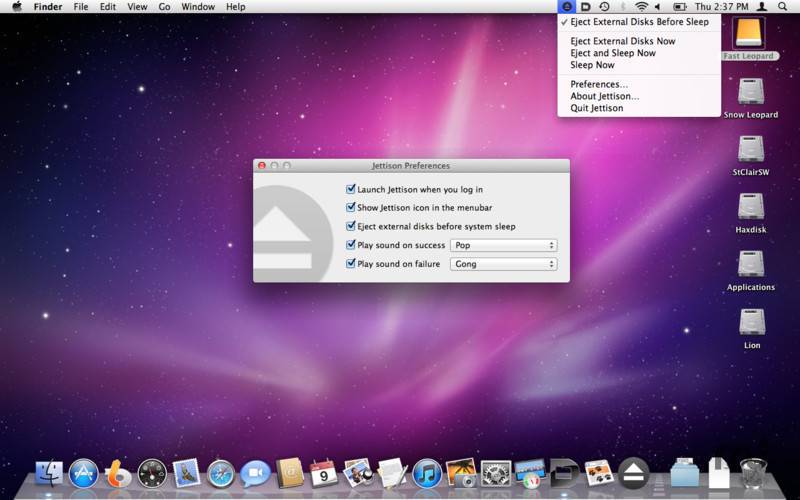This screenshot has width=800, height=500.
Task: Open System Preferences gears in Dock
Action: pyautogui.click(x=495, y=473)
